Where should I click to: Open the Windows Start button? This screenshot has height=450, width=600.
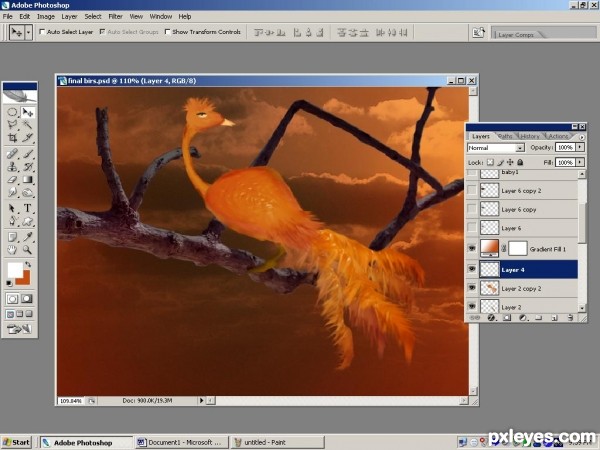coord(16,442)
